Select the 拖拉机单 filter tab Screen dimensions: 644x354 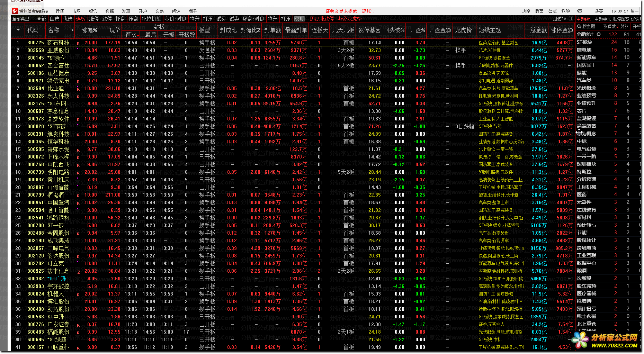[151, 19]
